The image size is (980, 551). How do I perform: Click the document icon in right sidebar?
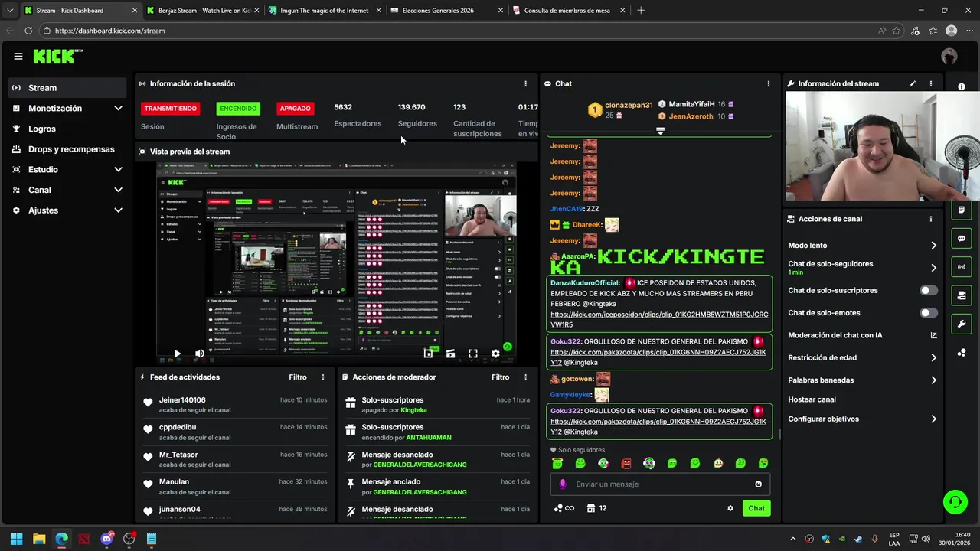962,210
